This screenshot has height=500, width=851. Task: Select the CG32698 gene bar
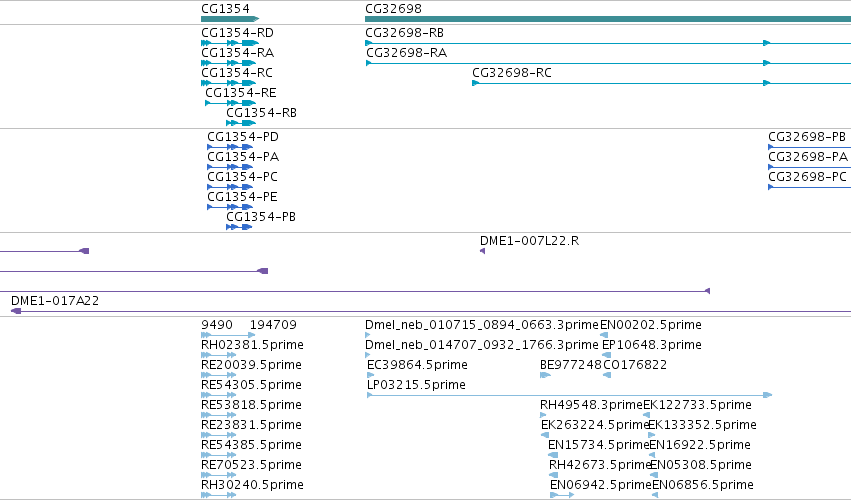[608, 19]
